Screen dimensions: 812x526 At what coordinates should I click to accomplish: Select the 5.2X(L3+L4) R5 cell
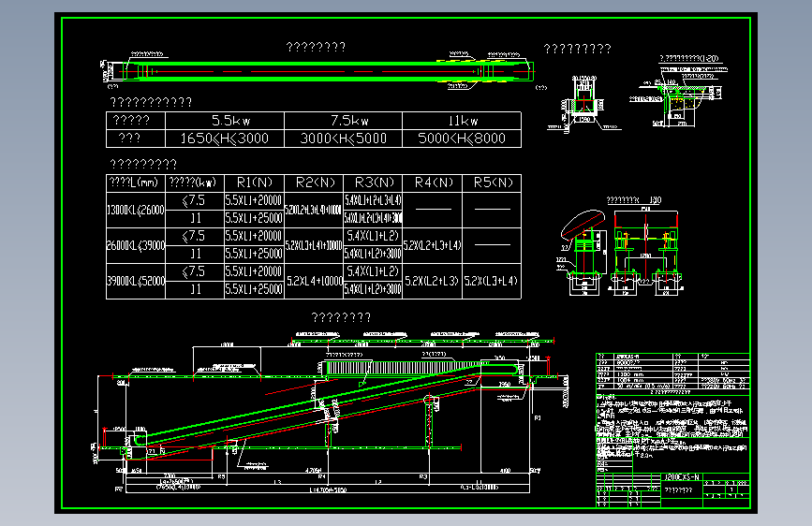click(x=492, y=281)
